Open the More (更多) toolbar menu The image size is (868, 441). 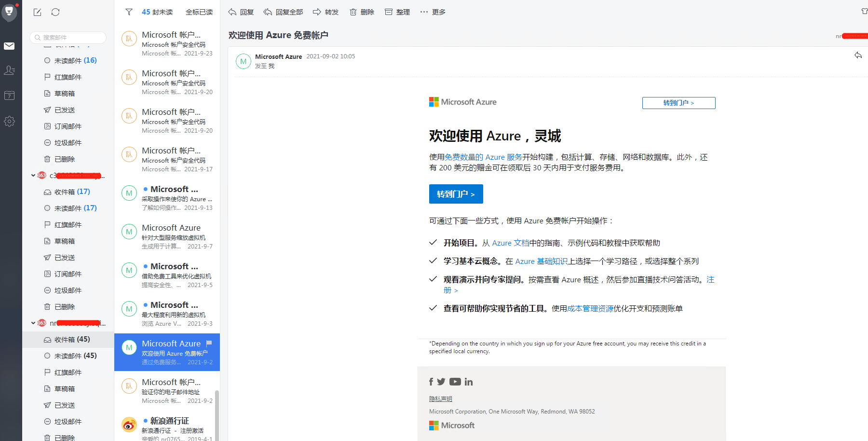coord(433,12)
